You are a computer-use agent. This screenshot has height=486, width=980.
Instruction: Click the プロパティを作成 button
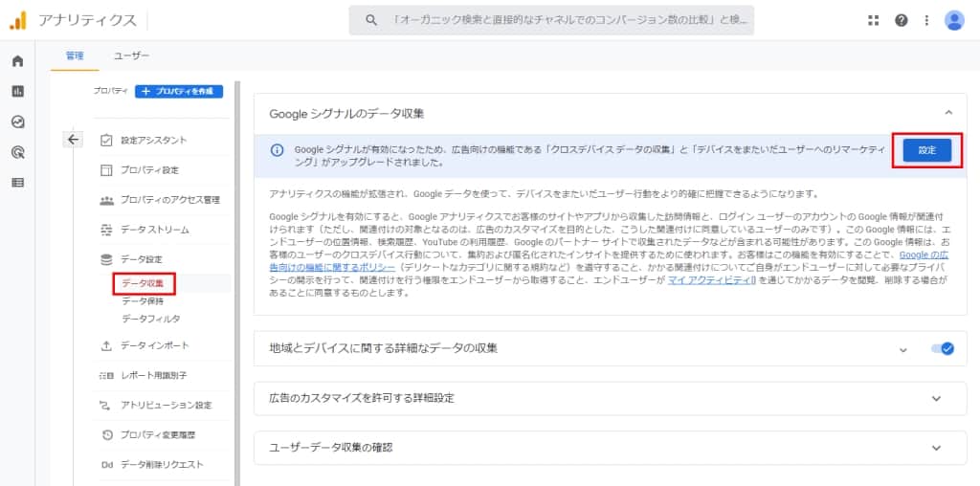coord(179,91)
